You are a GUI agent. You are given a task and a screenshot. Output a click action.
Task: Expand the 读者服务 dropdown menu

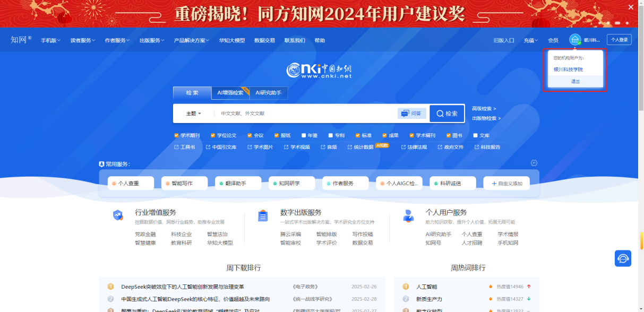coord(82,40)
